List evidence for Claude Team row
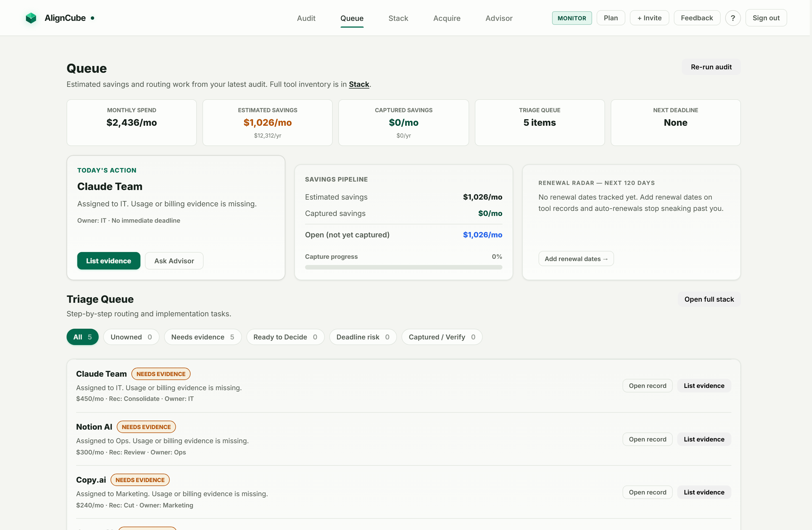The image size is (812, 530). [x=704, y=386]
